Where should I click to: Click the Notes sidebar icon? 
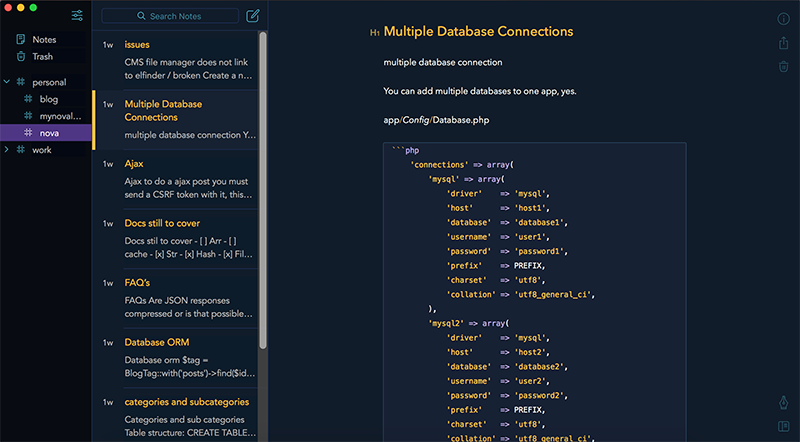tap(21, 39)
